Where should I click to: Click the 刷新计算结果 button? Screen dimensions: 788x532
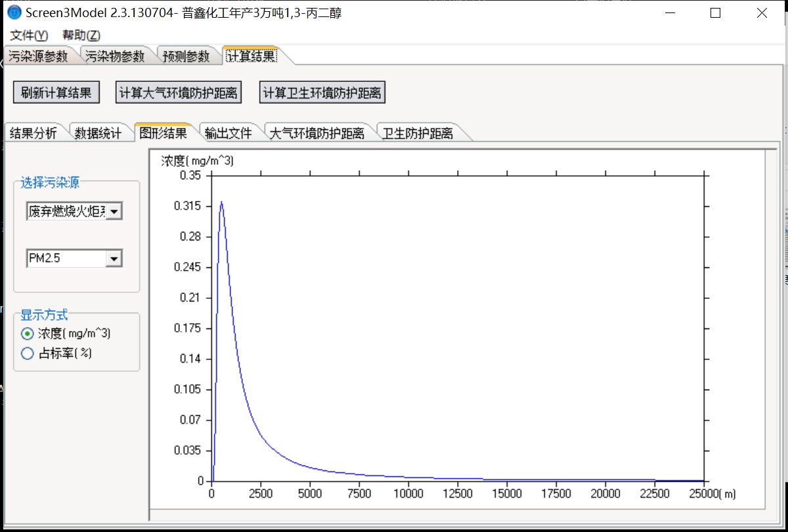click(56, 93)
